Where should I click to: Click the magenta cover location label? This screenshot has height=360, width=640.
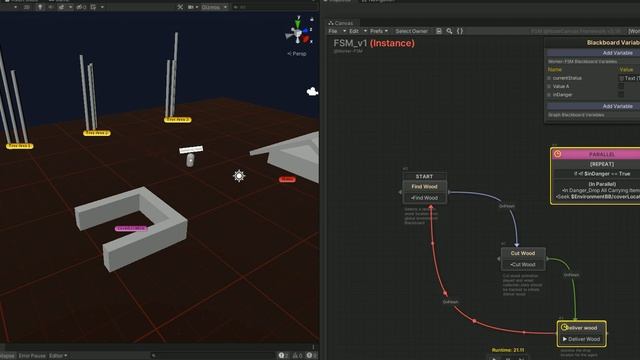tap(131, 229)
